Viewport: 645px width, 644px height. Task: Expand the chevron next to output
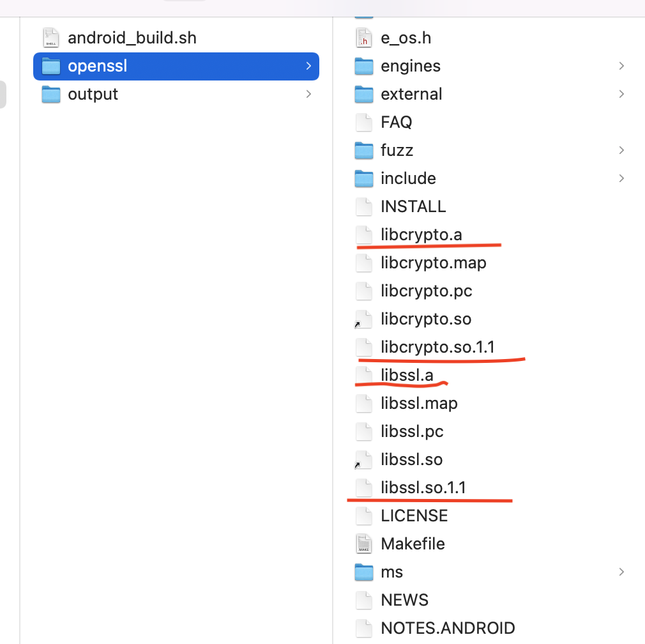[x=308, y=94]
